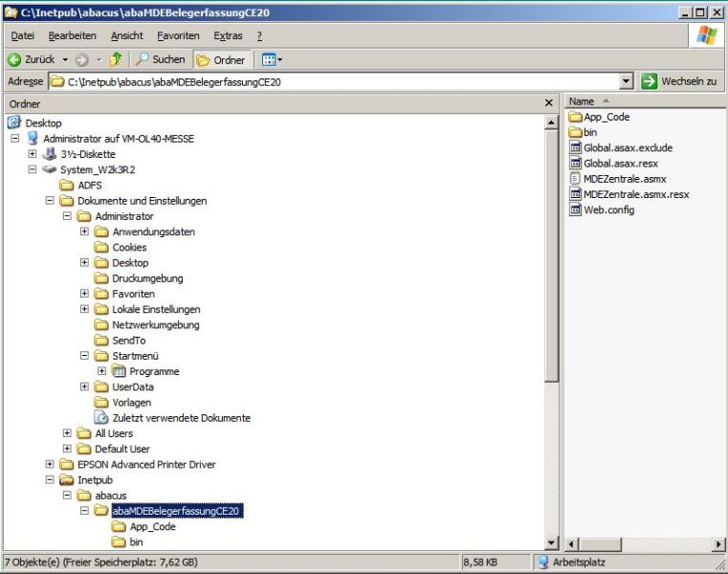Expand the Anwendungsdaten tree node

[85, 232]
